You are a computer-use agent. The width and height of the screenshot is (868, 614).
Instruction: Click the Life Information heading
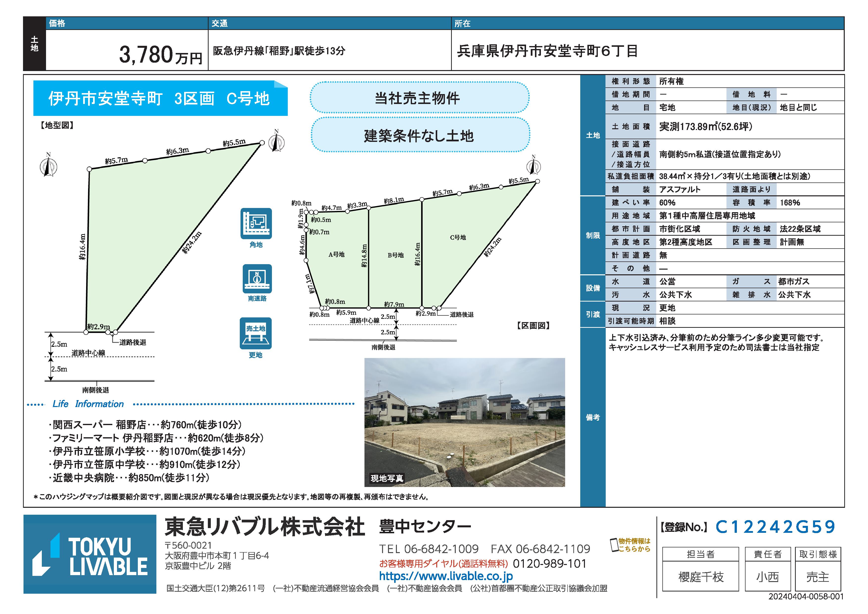[x=88, y=404]
